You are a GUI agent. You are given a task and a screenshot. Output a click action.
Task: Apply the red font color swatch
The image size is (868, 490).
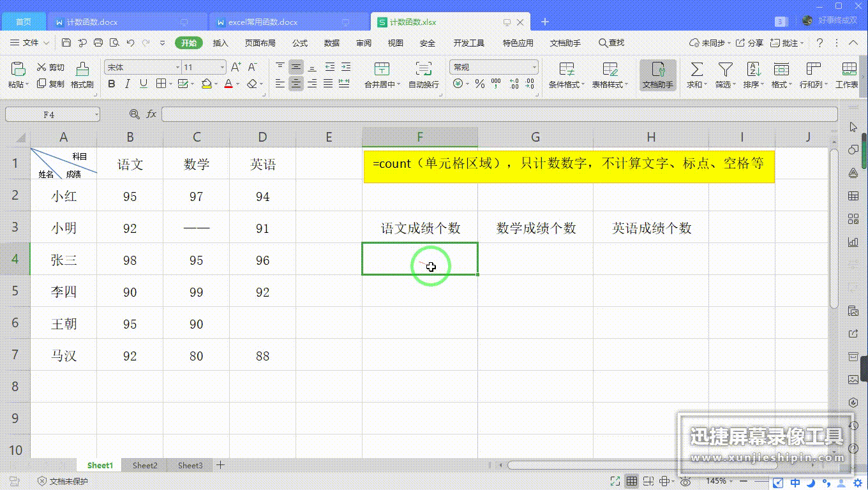[x=228, y=84]
